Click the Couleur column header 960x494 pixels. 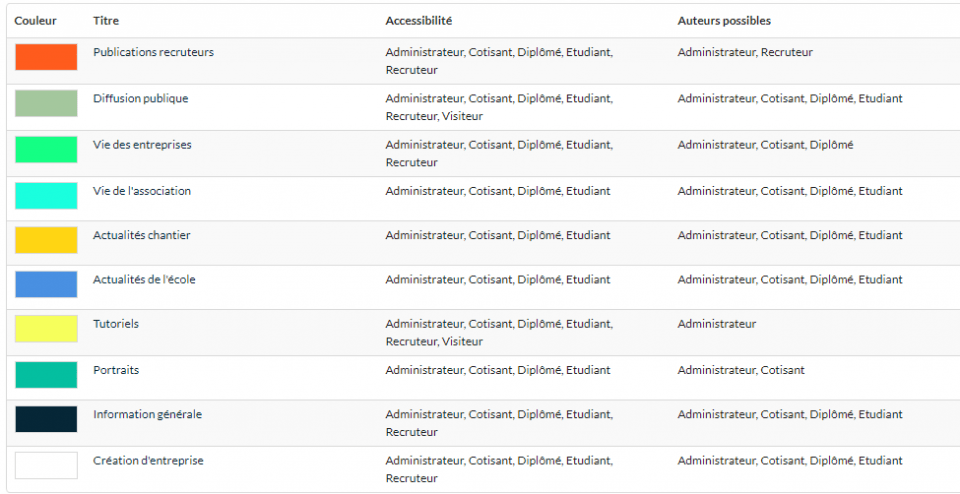coord(36,21)
